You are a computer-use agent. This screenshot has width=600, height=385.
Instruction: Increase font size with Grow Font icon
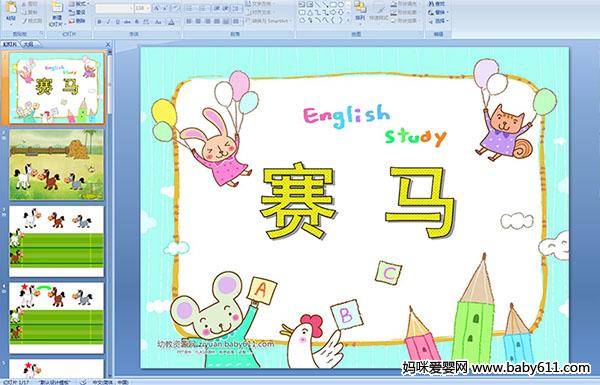tap(156, 8)
